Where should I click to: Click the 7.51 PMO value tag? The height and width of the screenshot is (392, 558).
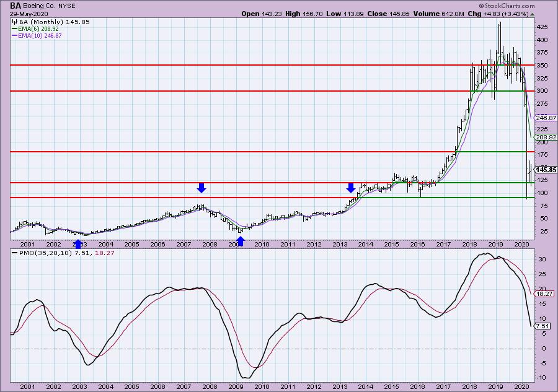544,326
